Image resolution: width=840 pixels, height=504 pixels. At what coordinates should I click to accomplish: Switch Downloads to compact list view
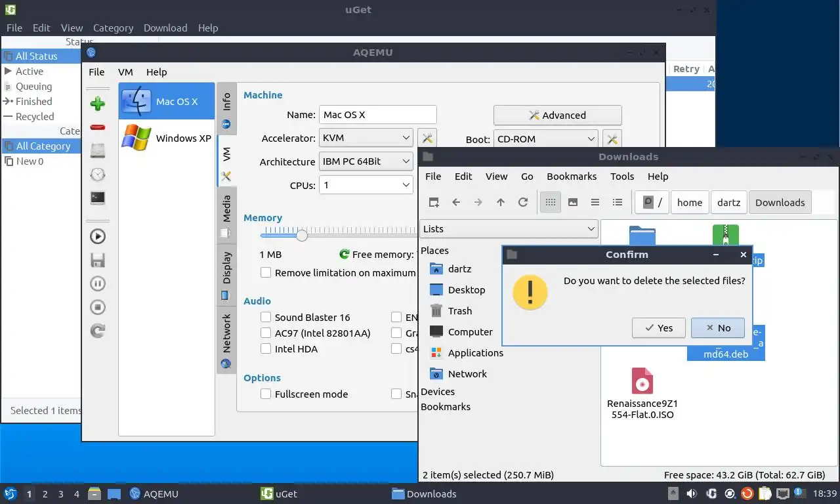pos(595,202)
